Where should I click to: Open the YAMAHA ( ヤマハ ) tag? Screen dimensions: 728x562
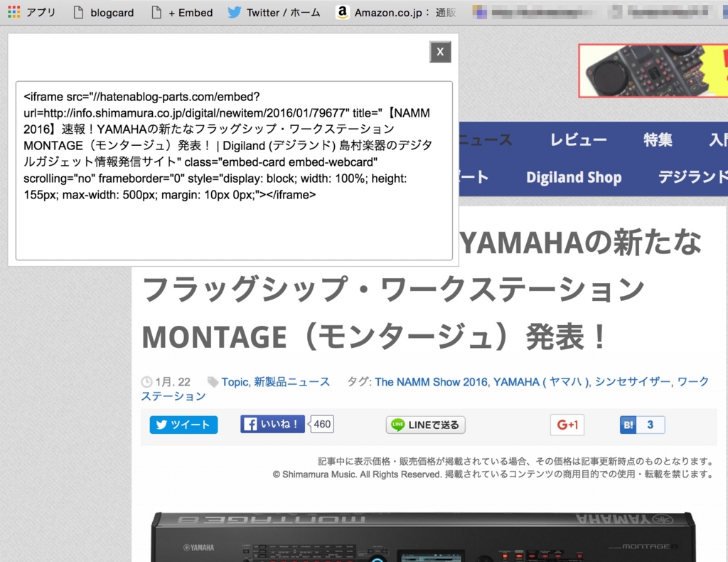[x=541, y=382]
